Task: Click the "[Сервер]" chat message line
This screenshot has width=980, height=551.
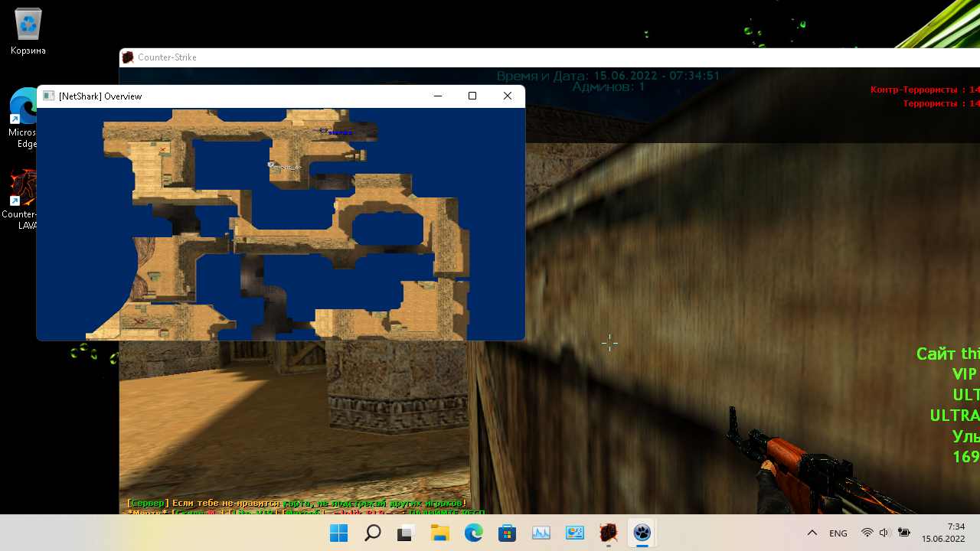Action: tap(297, 503)
